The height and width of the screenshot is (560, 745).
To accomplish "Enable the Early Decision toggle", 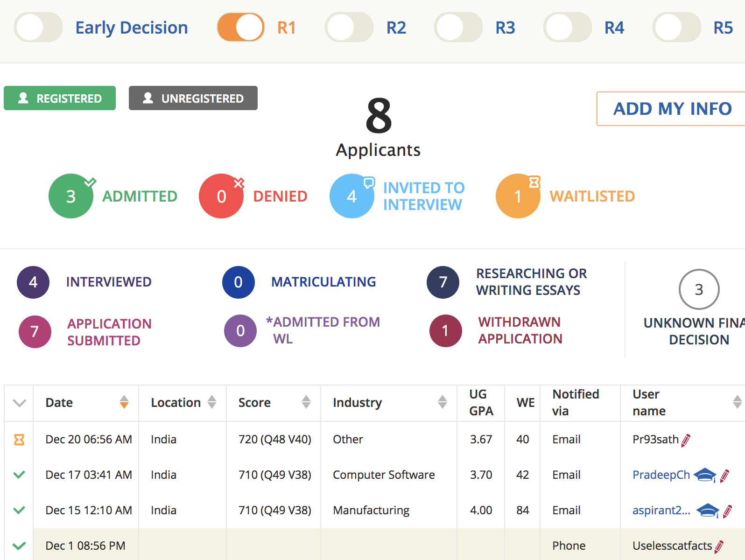I will click(38, 28).
